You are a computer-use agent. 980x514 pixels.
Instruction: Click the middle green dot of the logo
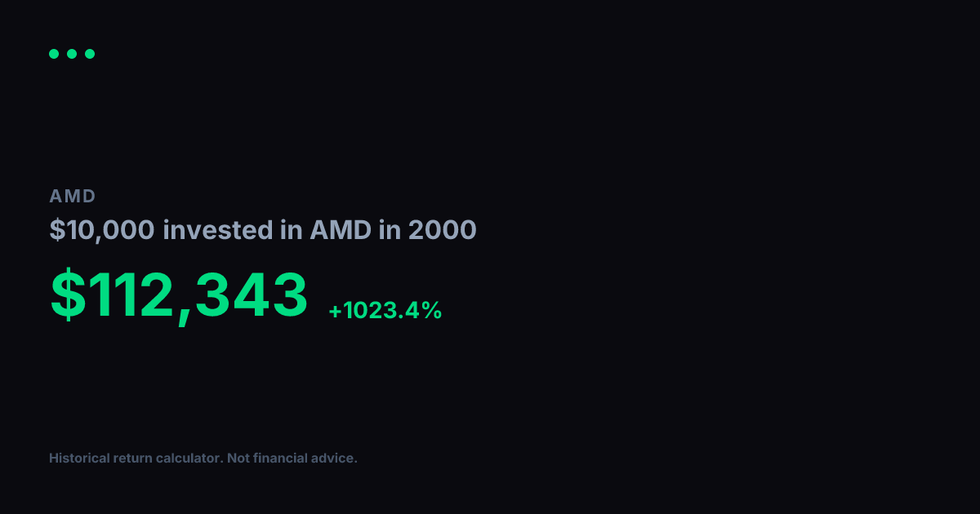click(72, 54)
